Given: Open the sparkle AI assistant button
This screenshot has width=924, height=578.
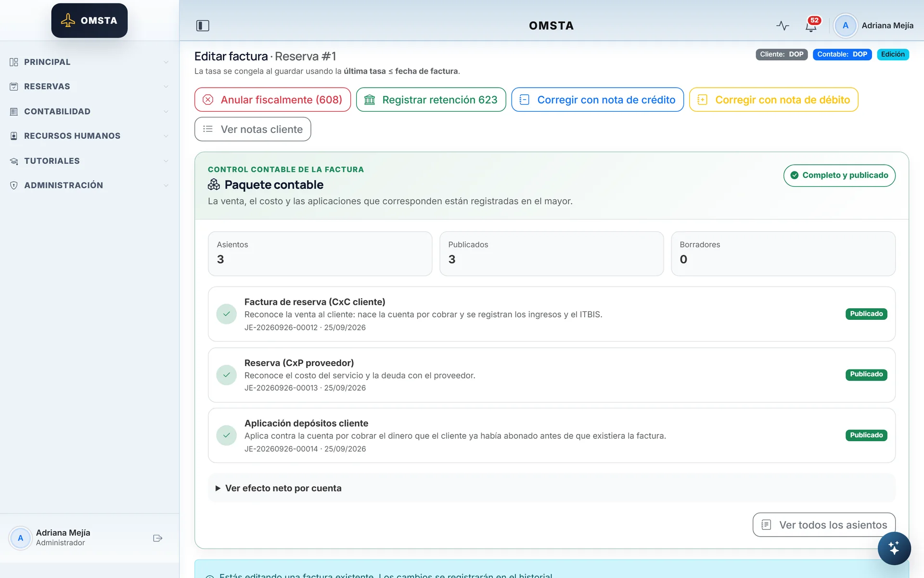Looking at the screenshot, I should point(894,548).
